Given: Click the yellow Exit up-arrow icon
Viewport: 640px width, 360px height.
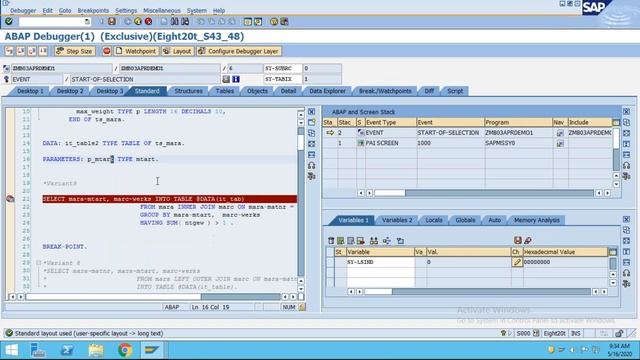Looking at the screenshot, I should point(138,21).
